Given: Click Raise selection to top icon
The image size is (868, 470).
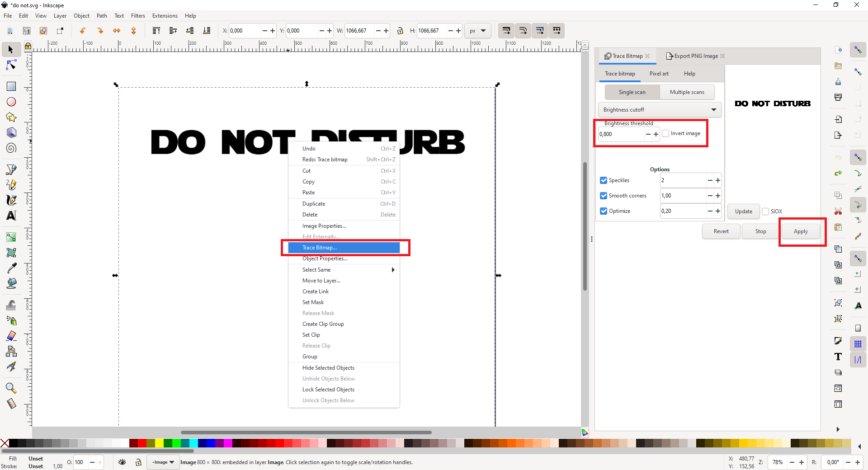Looking at the screenshot, I should pyautogui.click(x=156, y=31).
